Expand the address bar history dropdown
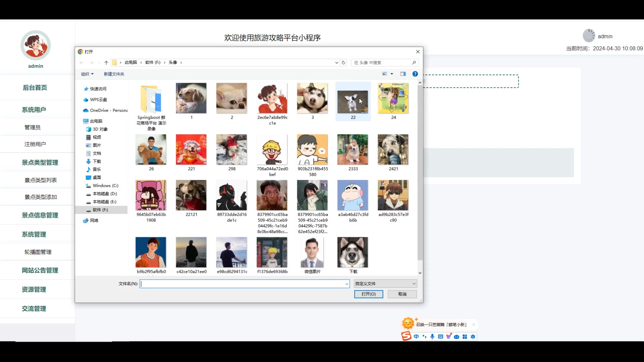This screenshot has width=644, height=362. tap(336, 63)
